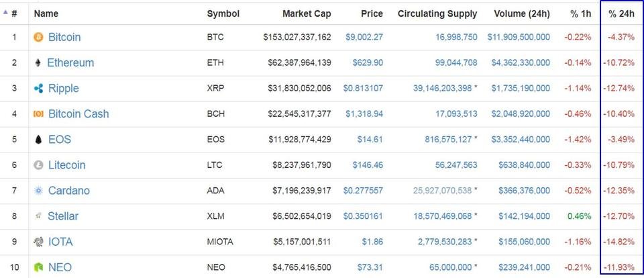644x278 pixels.
Task: Open the Bitcoin Cash name link
Action: [x=78, y=114]
